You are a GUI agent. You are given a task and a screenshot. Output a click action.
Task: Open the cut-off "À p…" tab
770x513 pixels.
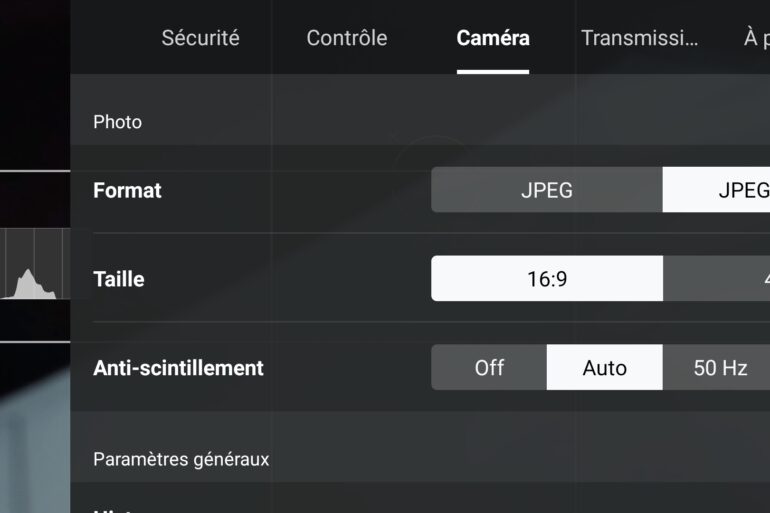point(756,38)
